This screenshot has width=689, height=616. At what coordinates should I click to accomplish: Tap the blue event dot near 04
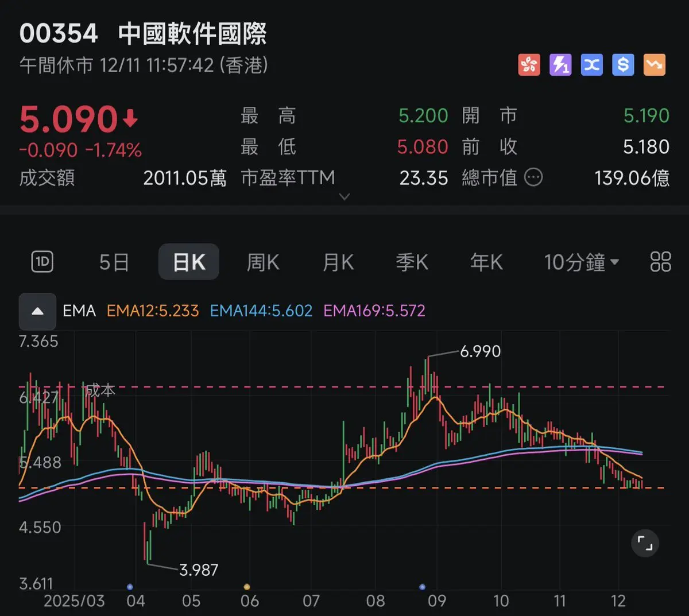pos(130,587)
